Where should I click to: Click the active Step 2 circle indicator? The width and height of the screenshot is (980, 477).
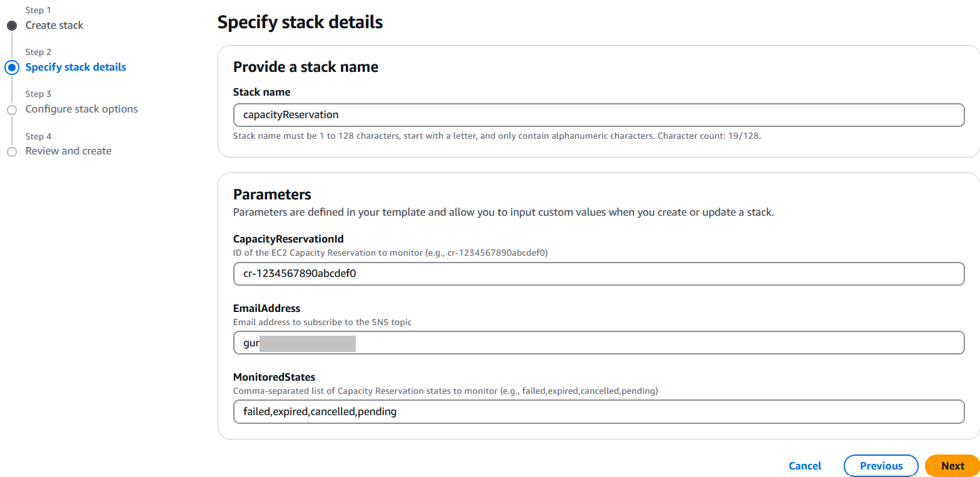[x=12, y=68]
